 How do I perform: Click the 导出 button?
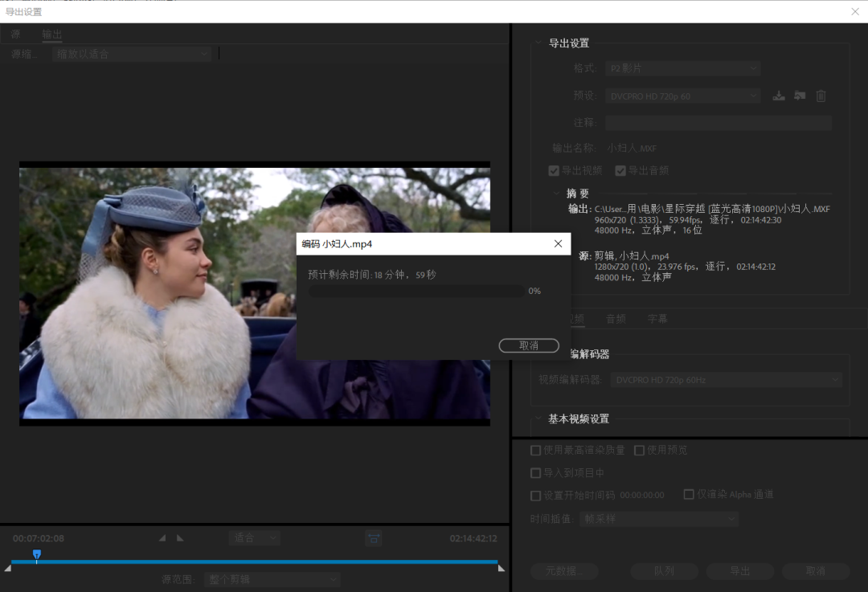point(739,571)
